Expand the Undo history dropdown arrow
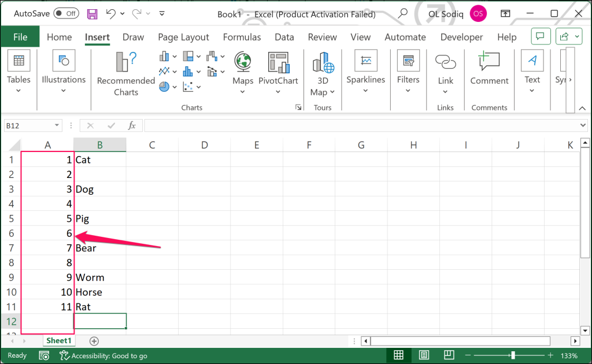Image resolution: width=592 pixels, height=364 pixels. click(x=123, y=14)
